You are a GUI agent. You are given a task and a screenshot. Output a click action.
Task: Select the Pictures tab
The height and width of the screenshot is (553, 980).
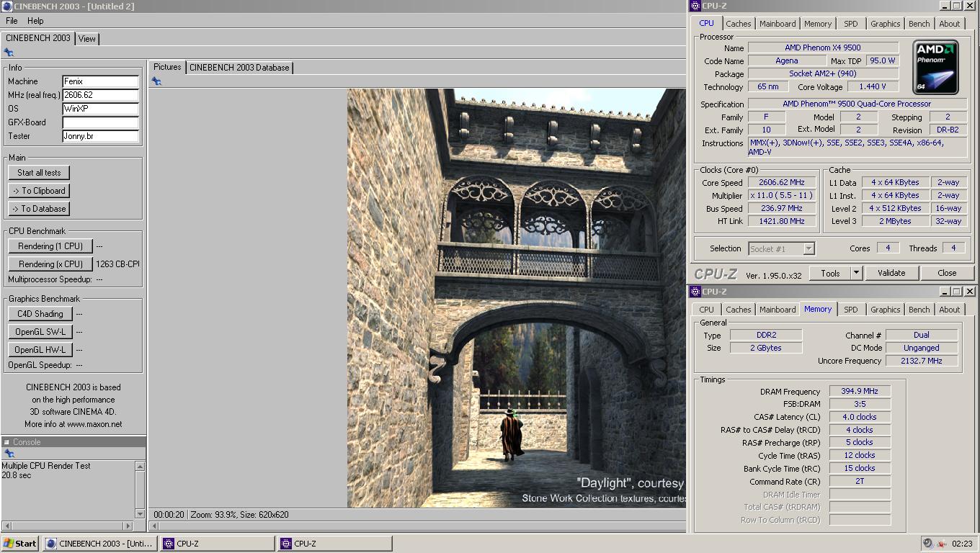coord(167,67)
